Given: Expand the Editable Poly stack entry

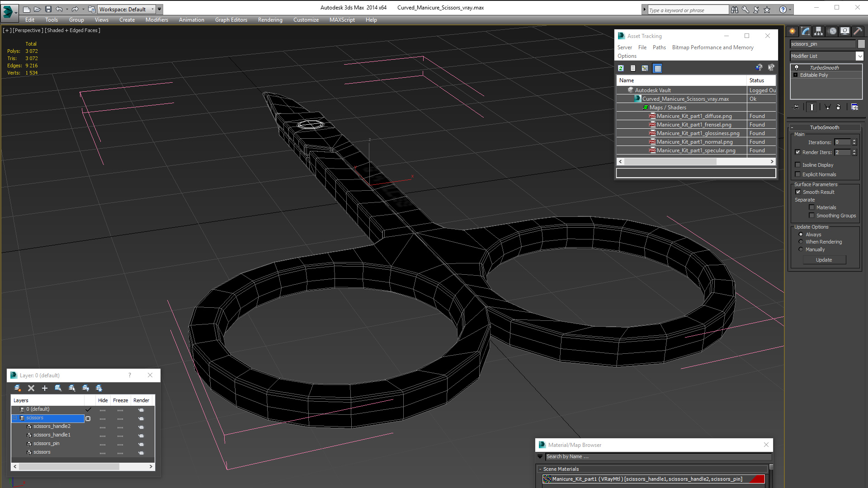Looking at the screenshot, I should click(x=795, y=75).
